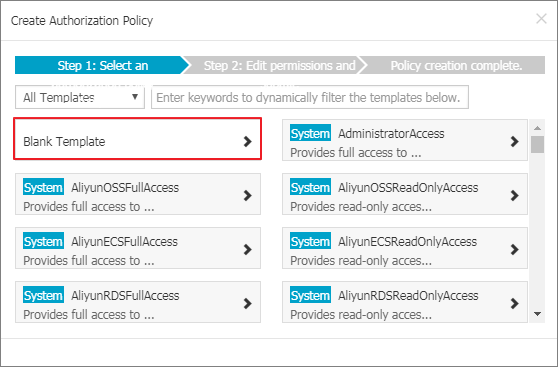Open the All Templates dropdown
Viewport: 558px width, 367px height.
[x=80, y=97]
